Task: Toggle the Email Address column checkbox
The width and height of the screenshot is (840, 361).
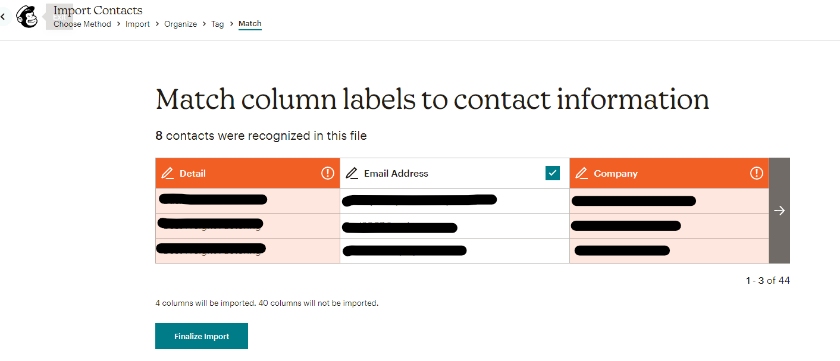Action: coord(552,173)
